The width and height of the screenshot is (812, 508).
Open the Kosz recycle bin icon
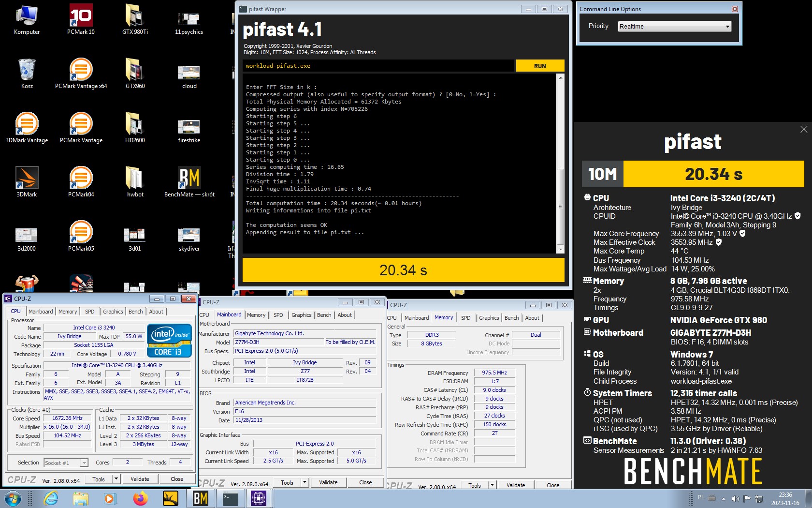click(x=27, y=74)
